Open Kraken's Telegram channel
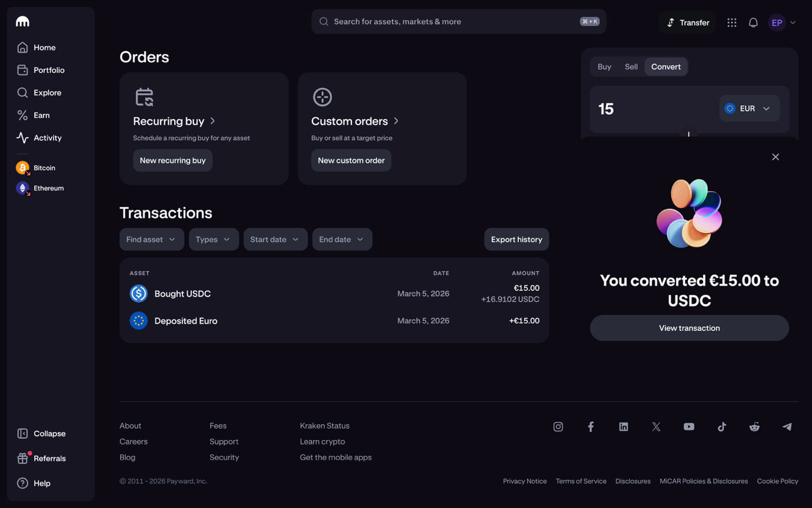Screen dimensions: 812x508 point(787,427)
